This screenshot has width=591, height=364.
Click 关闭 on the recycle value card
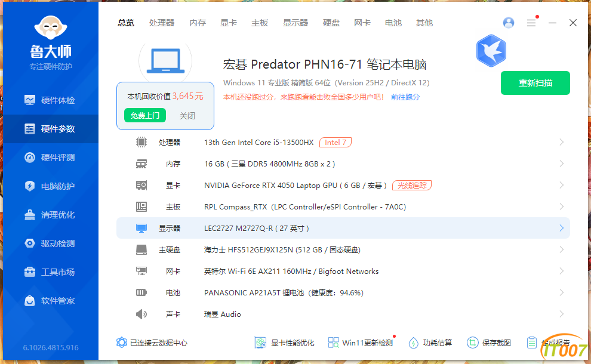pos(187,116)
